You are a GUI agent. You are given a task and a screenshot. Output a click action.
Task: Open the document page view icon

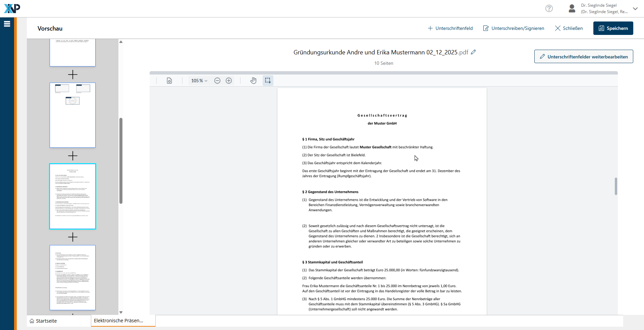(x=169, y=81)
